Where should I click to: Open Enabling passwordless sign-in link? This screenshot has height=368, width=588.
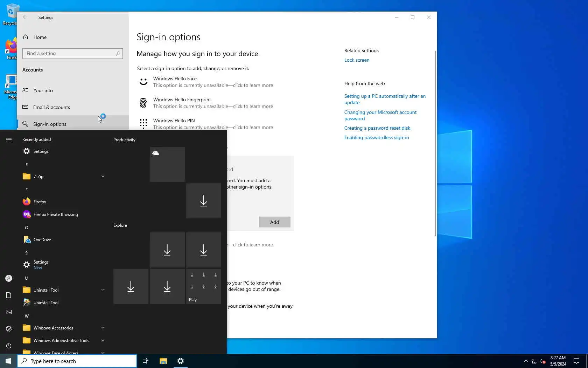pos(377,137)
